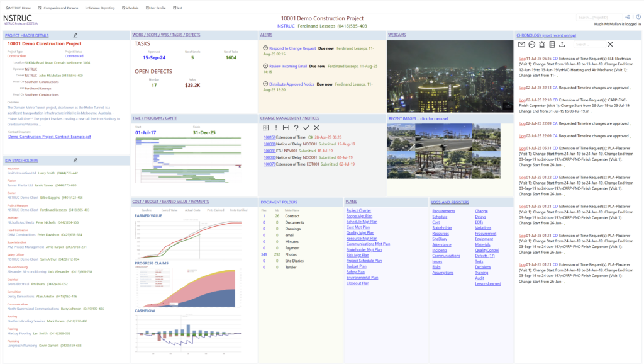Open change notice 100079 link

click(x=269, y=164)
